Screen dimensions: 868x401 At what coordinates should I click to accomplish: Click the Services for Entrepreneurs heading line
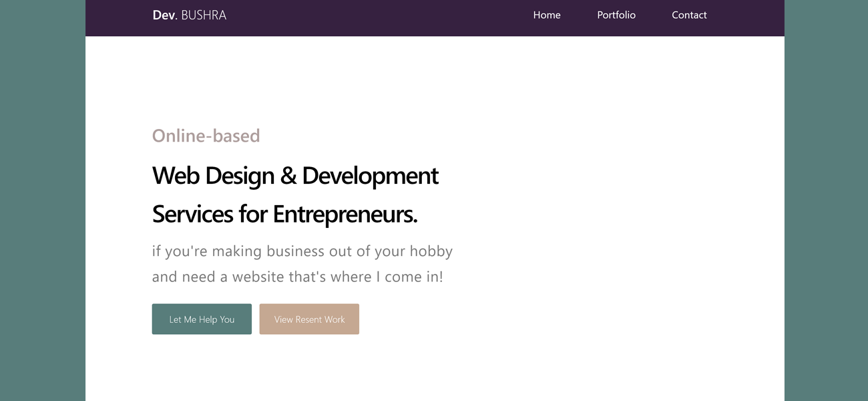pos(284,215)
